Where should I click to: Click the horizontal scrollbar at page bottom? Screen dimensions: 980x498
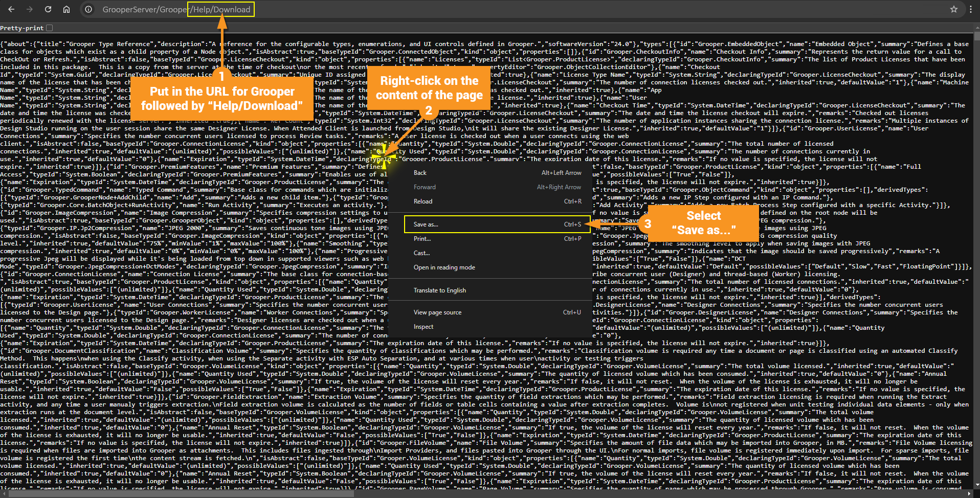460,494
